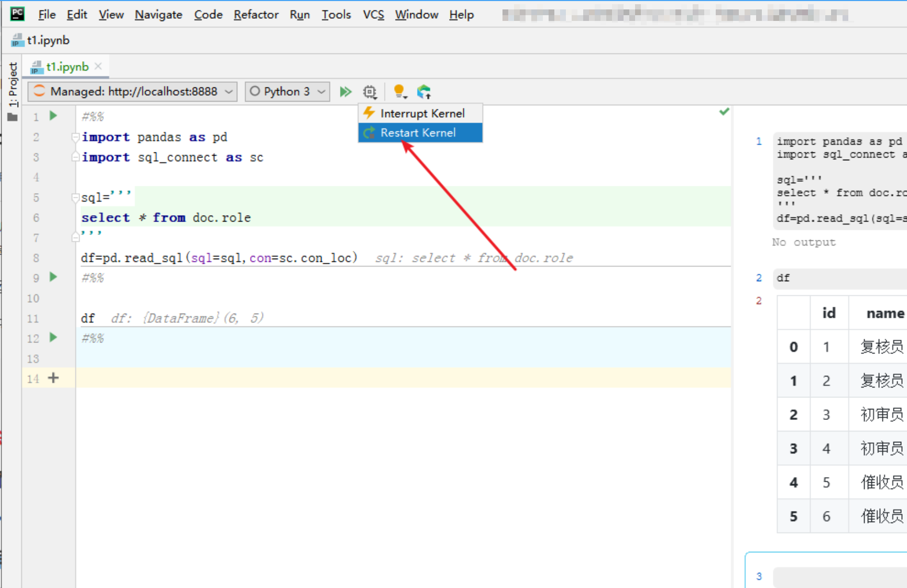Click the df variable on line 11
Image resolution: width=907 pixels, height=588 pixels.
[88, 318]
